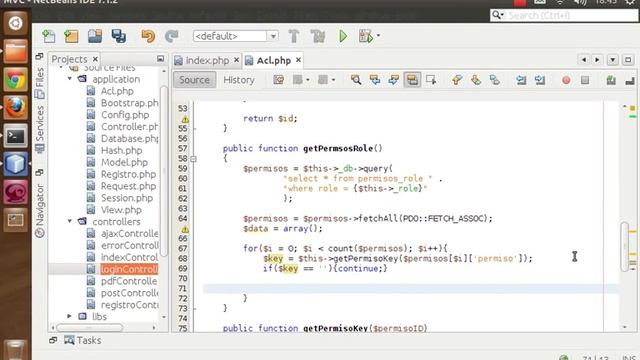Click the warning marker on line 54
This screenshot has width=640, height=360.
185,119
